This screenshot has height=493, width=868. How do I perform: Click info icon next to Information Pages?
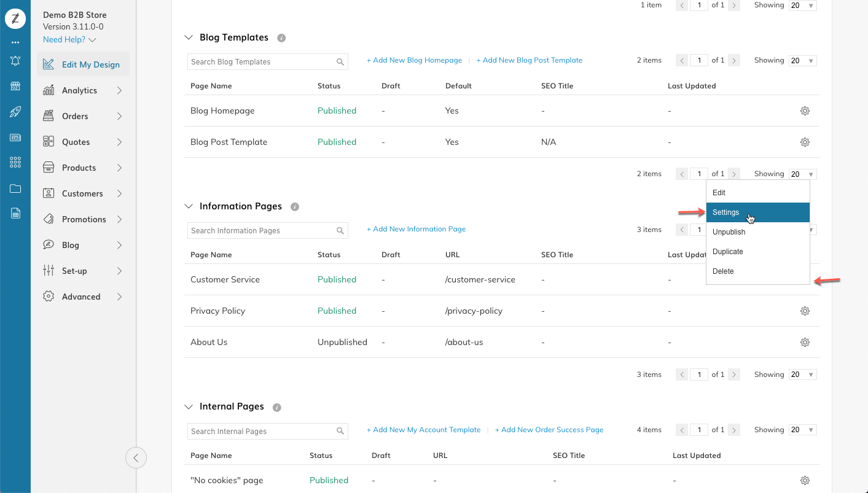[x=295, y=207]
